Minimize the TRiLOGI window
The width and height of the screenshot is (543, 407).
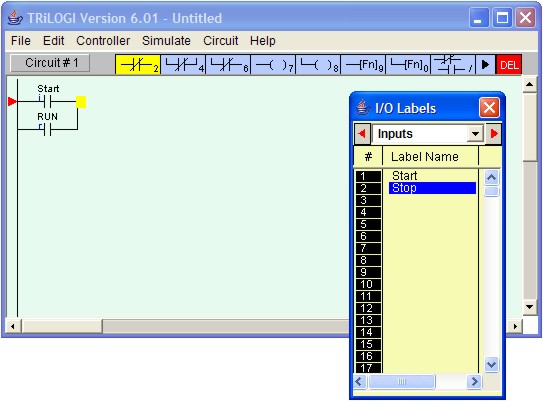pos(479,17)
